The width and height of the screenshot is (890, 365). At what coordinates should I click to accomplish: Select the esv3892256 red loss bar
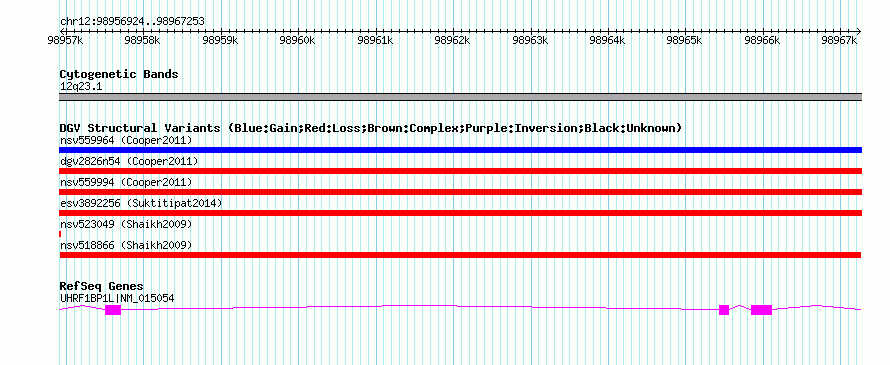[x=460, y=213]
